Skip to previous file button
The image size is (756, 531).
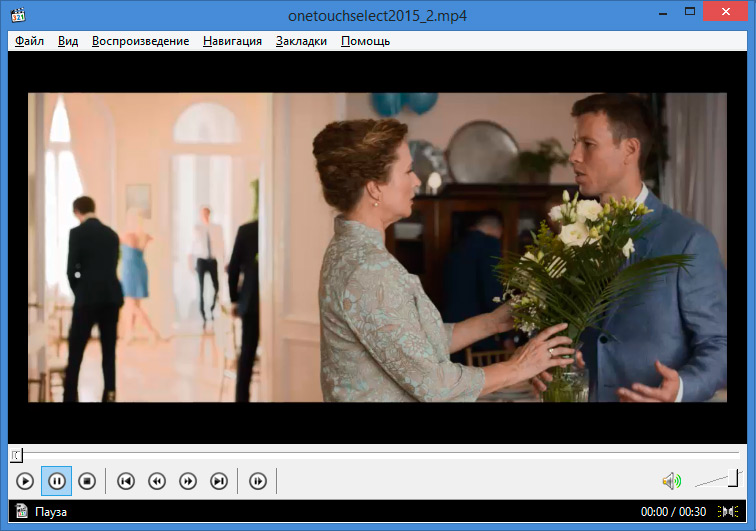[126, 481]
